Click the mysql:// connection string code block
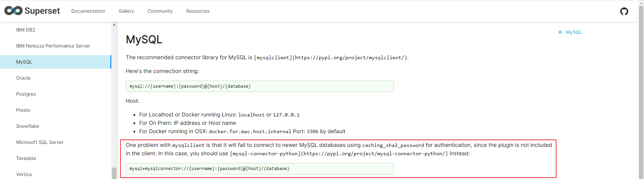 (x=260, y=86)
